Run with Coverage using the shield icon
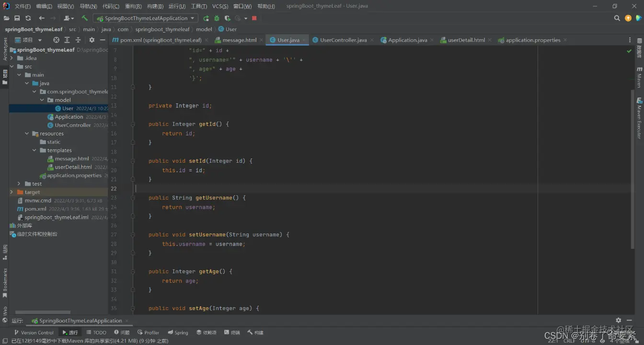Image resolution: width=644 pixels, height=345 pixels. click(227, 18)
